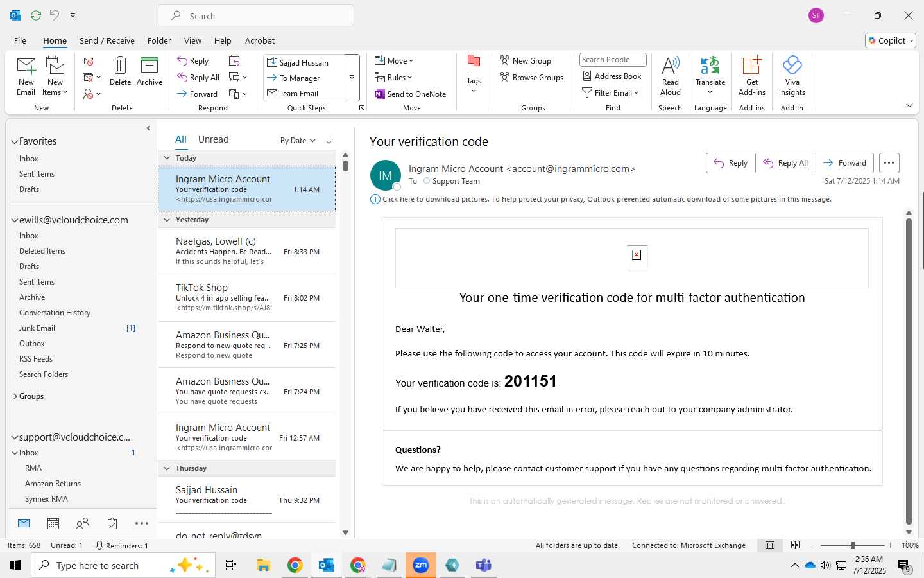Open the Address Book
Screen dimensions: 924x578
click(x=612, y=76)
